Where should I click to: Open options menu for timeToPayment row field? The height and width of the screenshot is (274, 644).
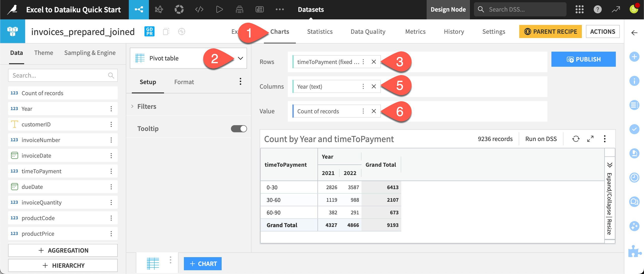coord(363,62)
